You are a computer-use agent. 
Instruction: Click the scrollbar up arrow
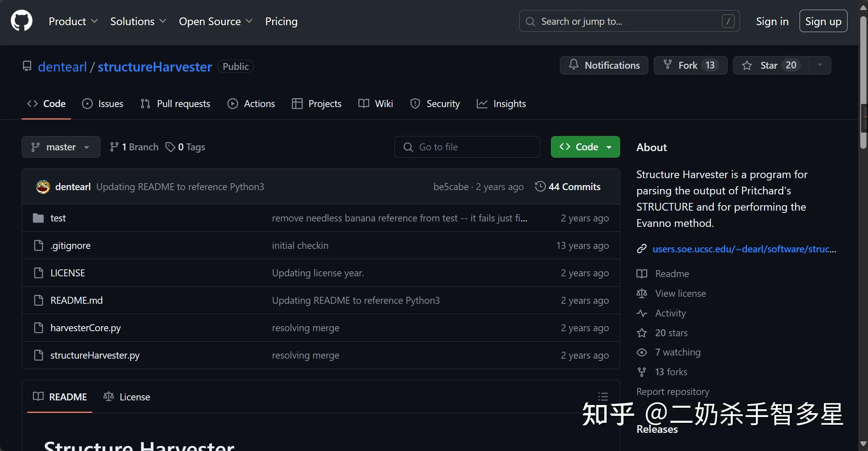863,7
